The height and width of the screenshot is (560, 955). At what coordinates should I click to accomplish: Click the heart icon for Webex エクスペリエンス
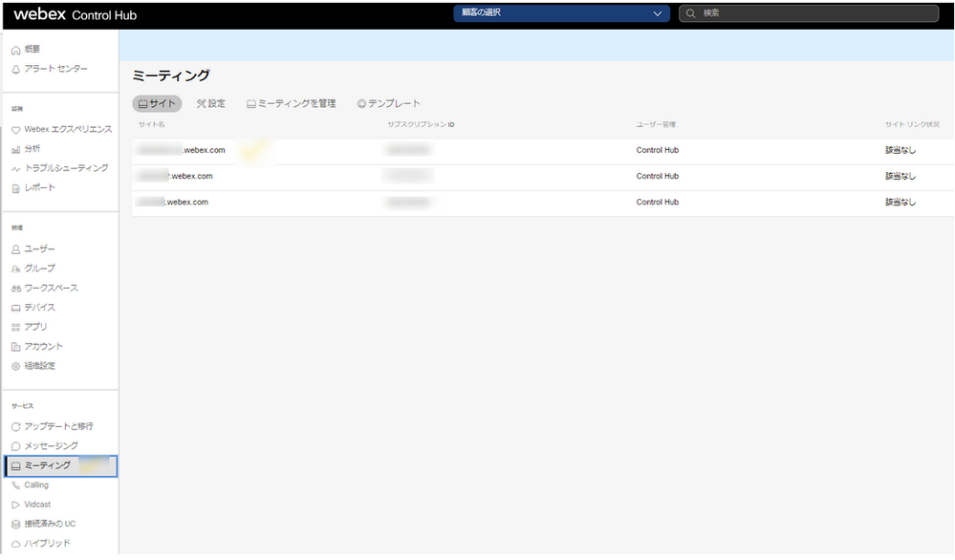point(16,130)
